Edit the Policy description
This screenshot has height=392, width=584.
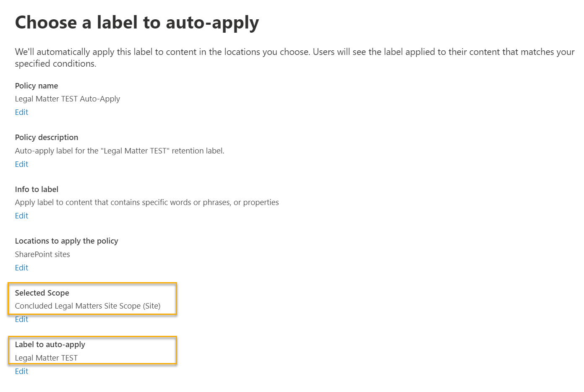tap(21, 164)
